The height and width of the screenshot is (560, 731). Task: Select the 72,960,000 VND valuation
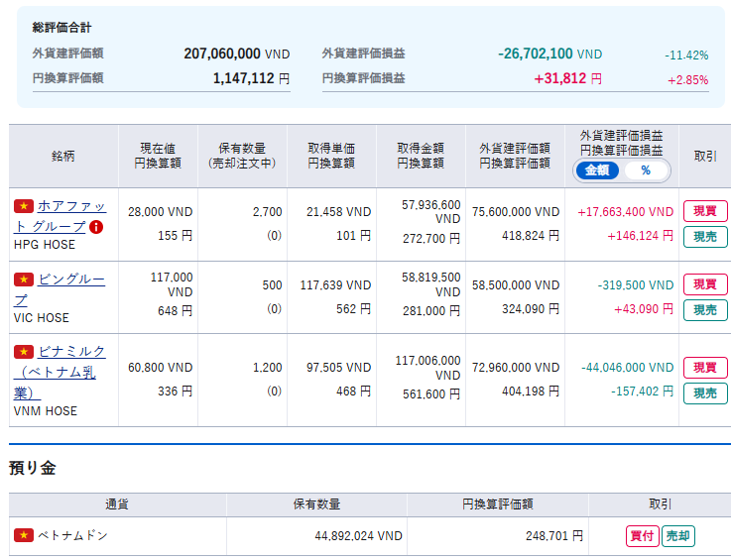pos(516,368)
